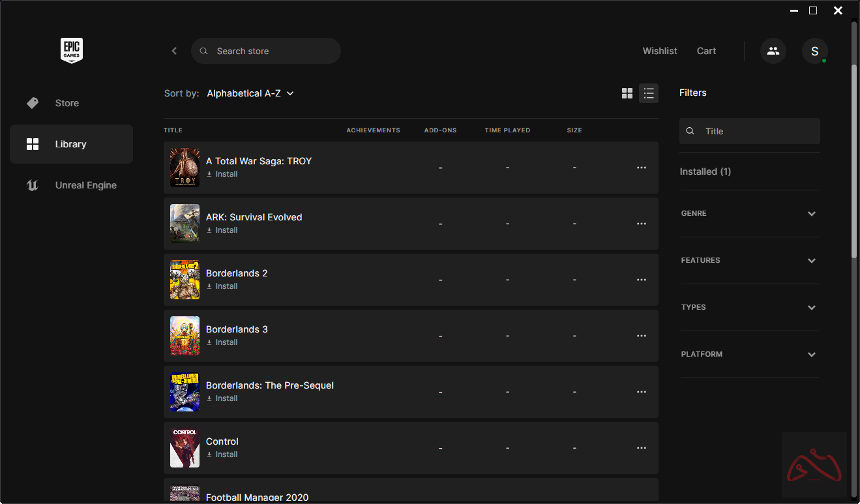
Task: Open the Wishlist link
Action: click(x=659, y=51)
